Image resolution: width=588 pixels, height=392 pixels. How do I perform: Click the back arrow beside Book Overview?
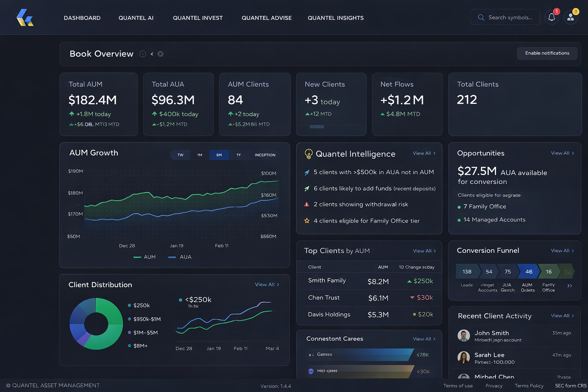[x=152, y=54]
